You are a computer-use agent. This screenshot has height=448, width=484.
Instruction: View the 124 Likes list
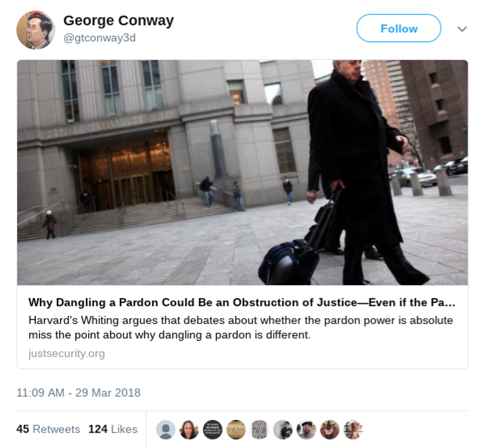pos(113,429)
